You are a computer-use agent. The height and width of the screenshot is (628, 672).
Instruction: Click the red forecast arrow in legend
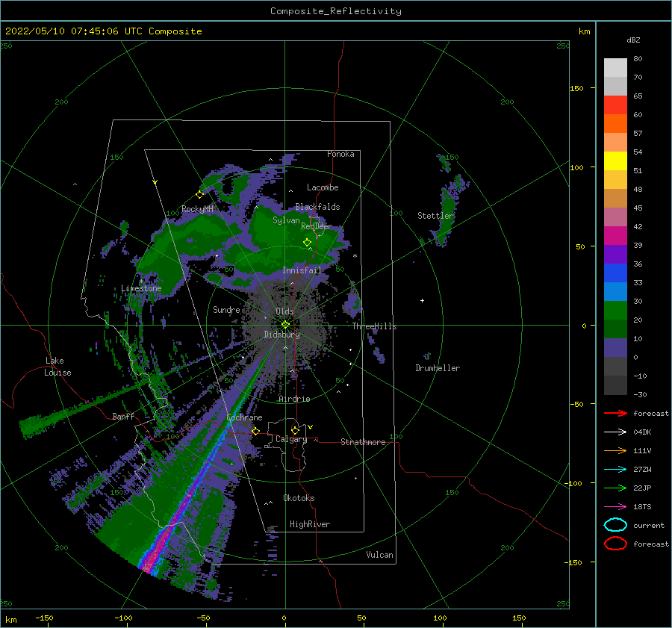[615, 413]
